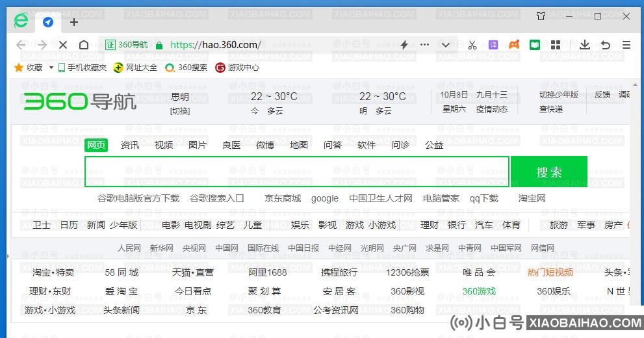Click the favorites star 收藏 button
The image size is (644, 338).
(x=29, y=68)
